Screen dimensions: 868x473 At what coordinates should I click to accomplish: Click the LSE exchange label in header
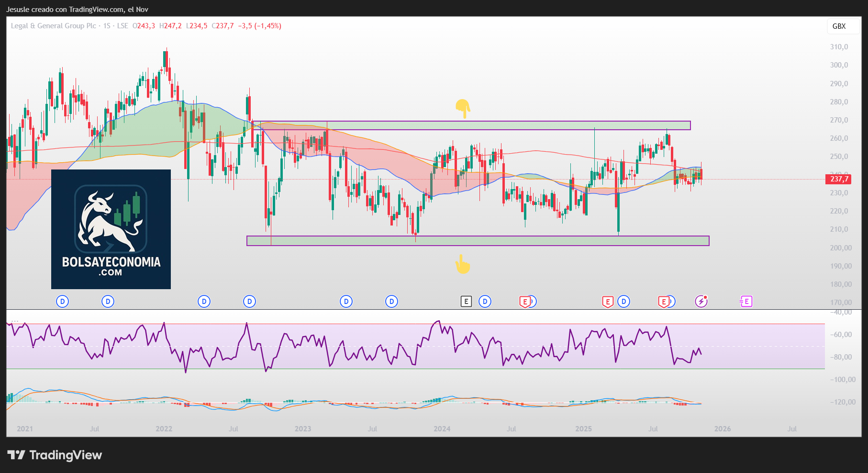pos(122,26)
